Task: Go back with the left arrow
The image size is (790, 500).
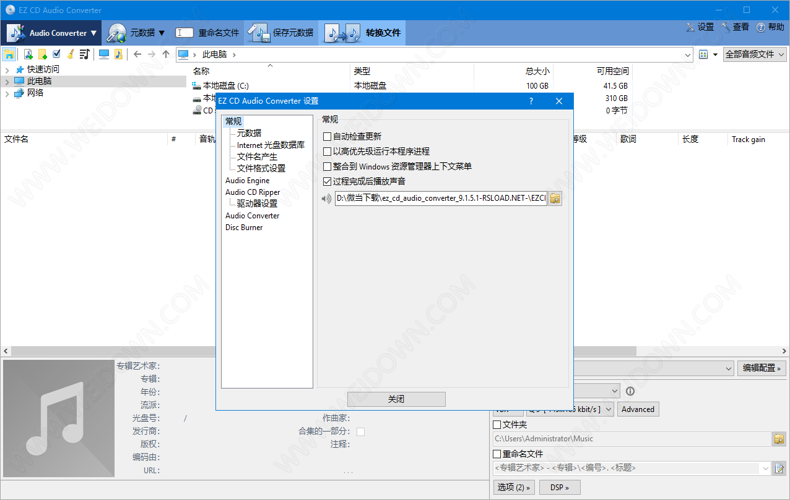Action: point(138,54)
